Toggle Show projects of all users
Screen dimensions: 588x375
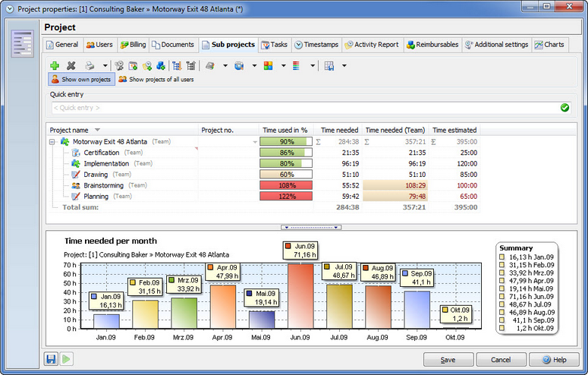pos(156,79)
